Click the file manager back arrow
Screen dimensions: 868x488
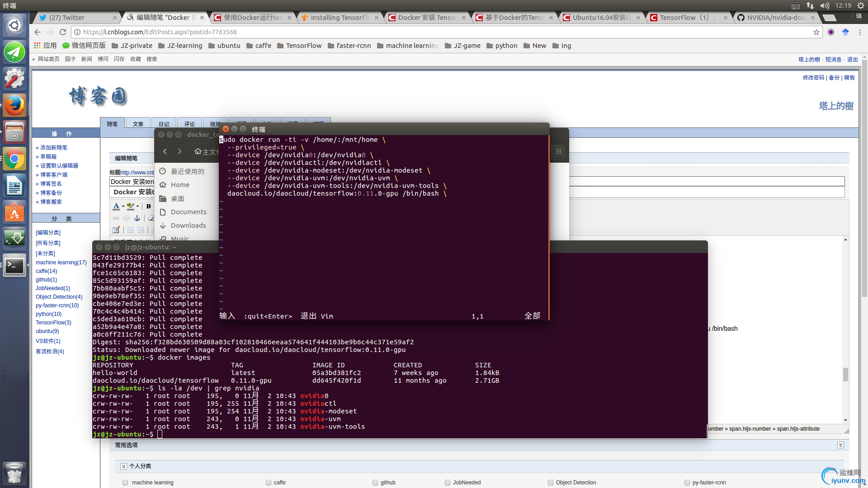tap(165, 151)
